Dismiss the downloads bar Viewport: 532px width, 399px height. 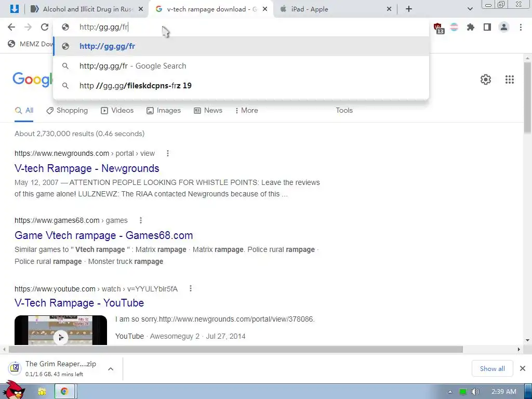tap(523, 368)
